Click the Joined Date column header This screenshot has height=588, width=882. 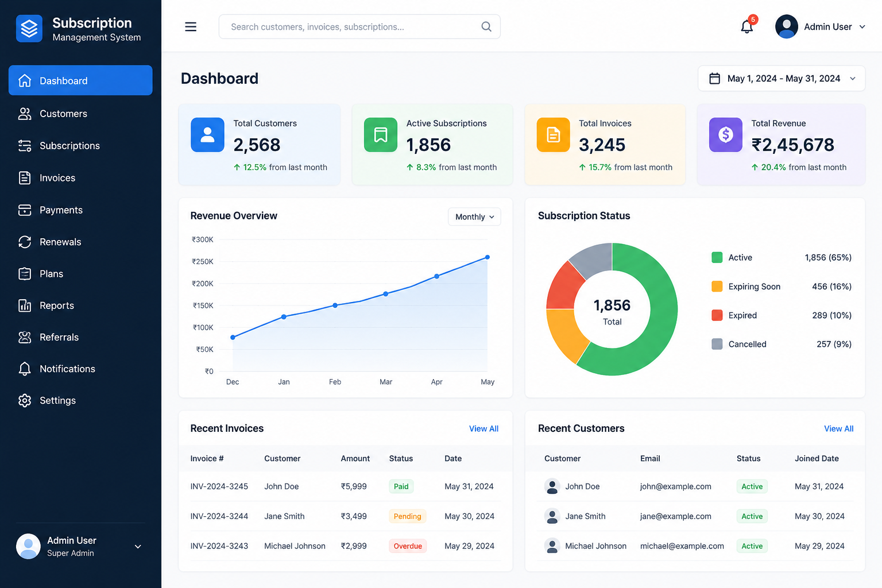click(817, 458)
